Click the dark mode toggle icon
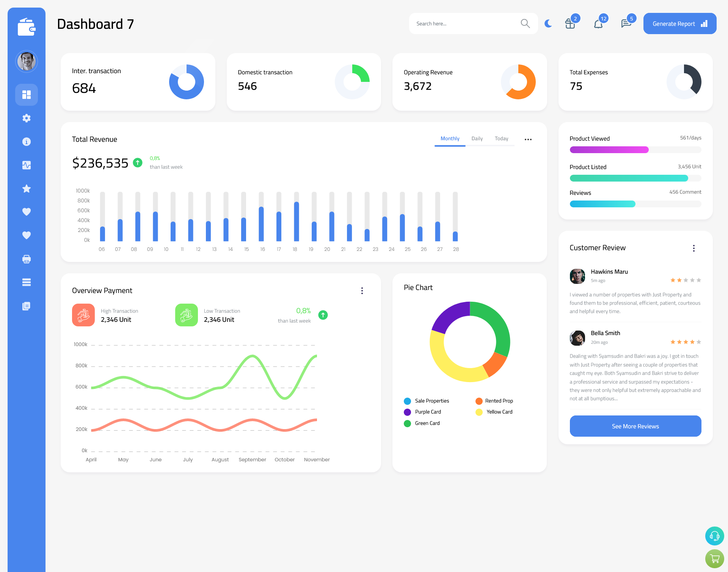The height and width of the screenshot is (572, 728). point(548,24)
